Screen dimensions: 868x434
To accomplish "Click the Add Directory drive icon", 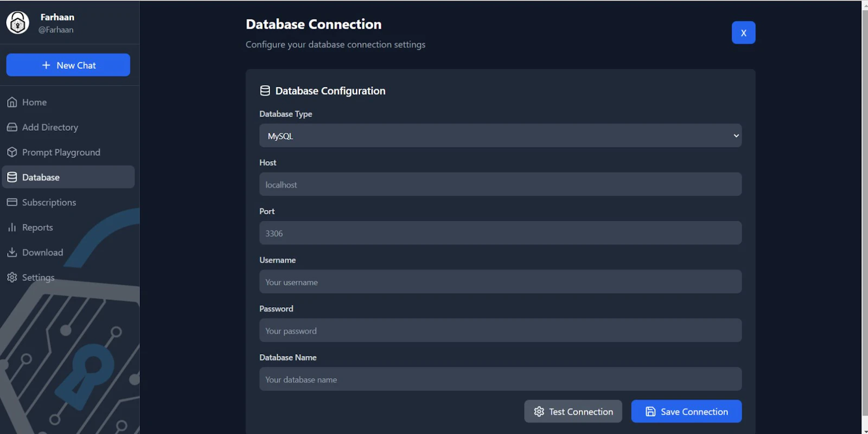I will pos(12,127).
